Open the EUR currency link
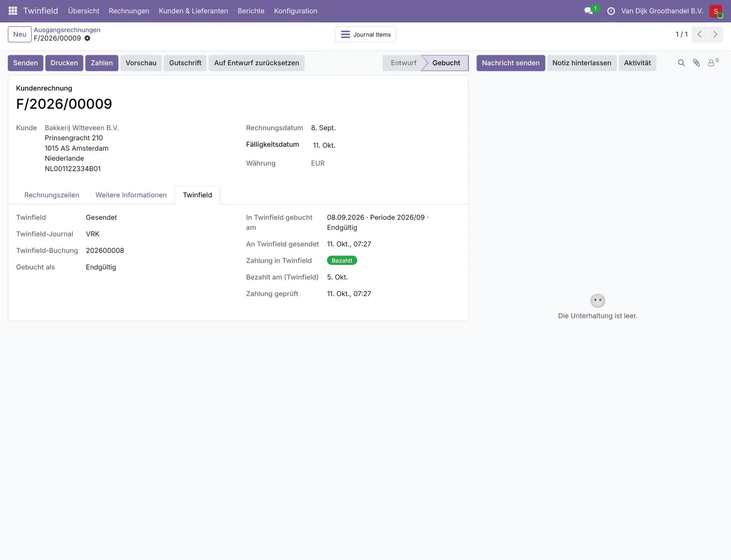Image resolution: width=731 pixels, height=560 pixels. (318, 163)
